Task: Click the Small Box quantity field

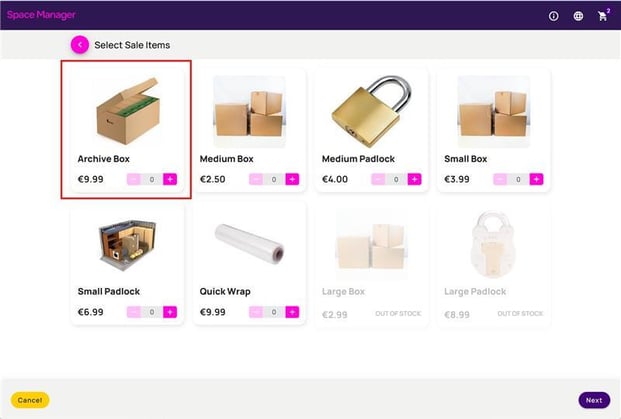Action: coord(518,179)
